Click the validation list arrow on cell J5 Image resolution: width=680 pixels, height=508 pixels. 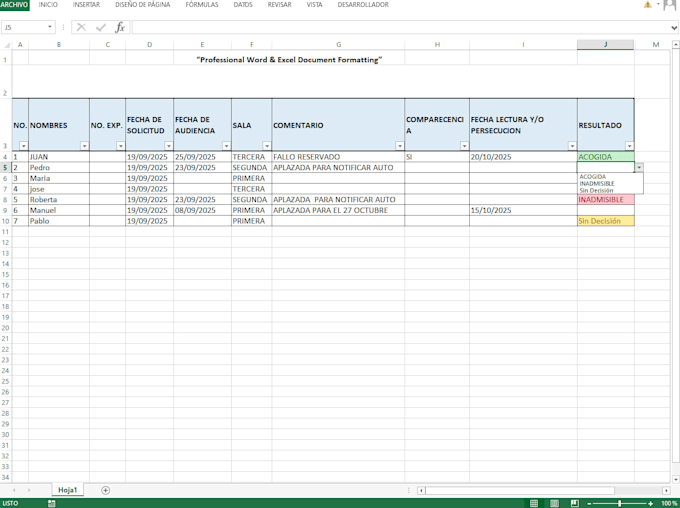(639, 167)
